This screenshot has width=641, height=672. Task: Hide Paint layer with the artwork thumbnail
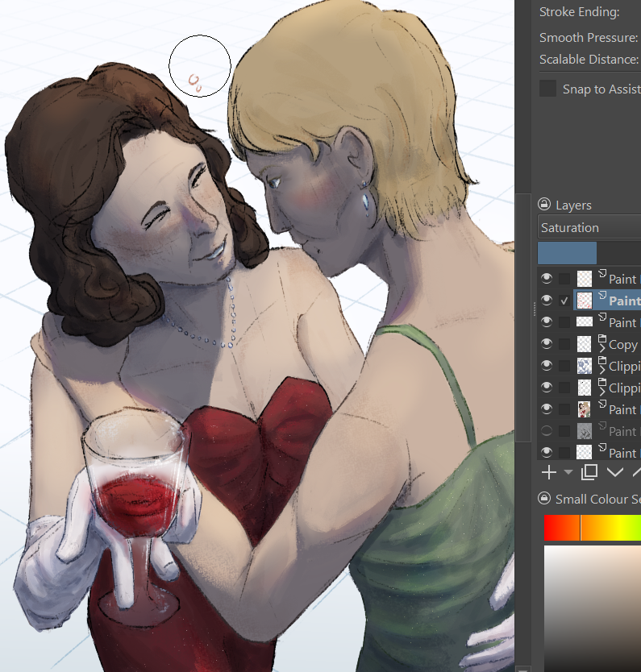pos(546,409)
